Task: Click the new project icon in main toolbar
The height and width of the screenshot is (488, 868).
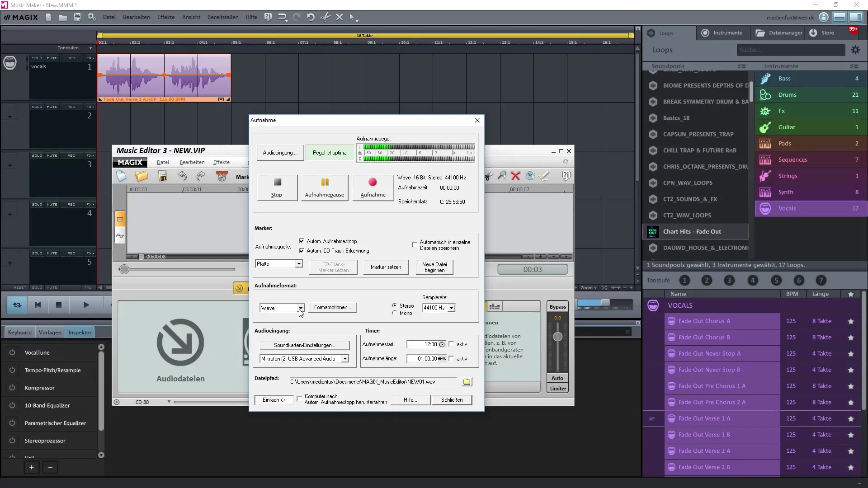Action: [48, 17]
